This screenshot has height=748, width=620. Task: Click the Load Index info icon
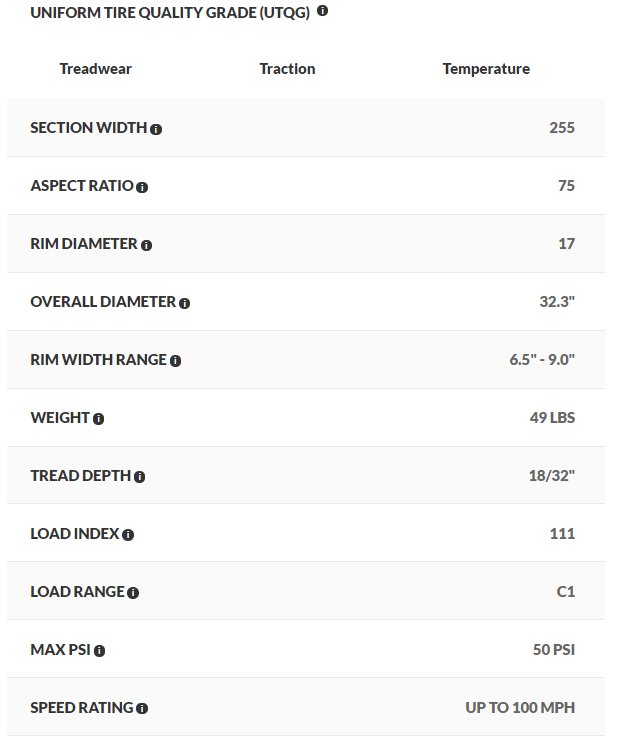click(x=128, y=535)
